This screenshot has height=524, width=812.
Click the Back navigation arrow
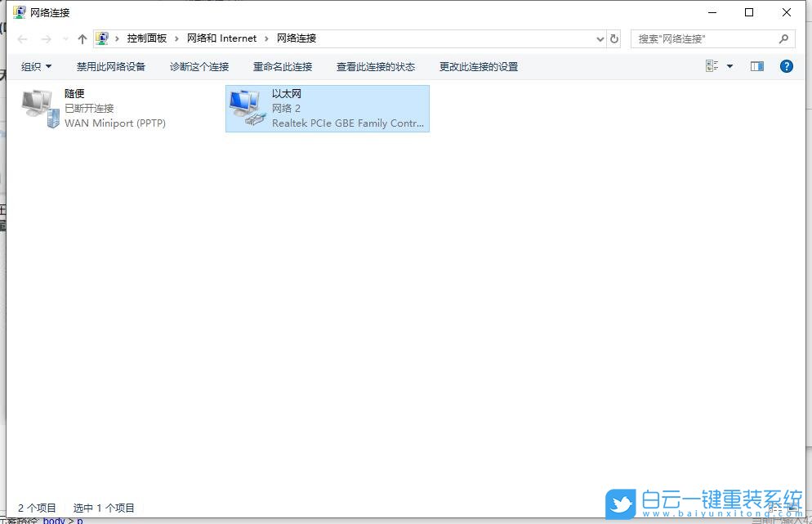22,38
